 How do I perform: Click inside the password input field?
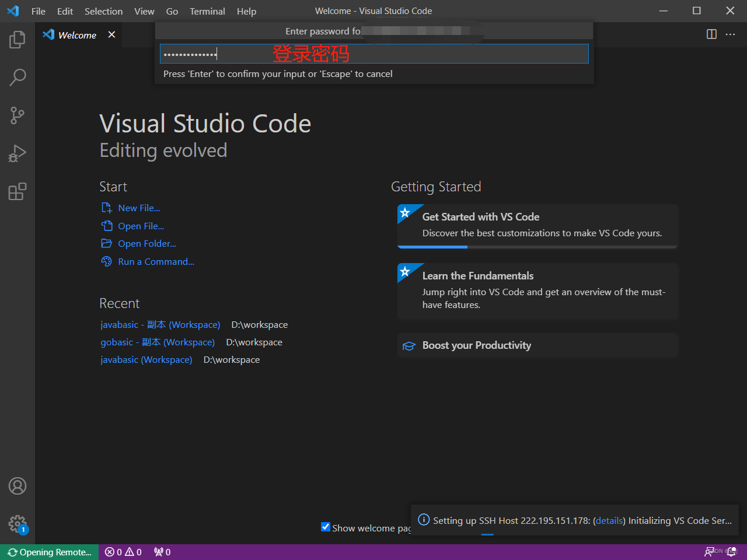coord(373,54)
